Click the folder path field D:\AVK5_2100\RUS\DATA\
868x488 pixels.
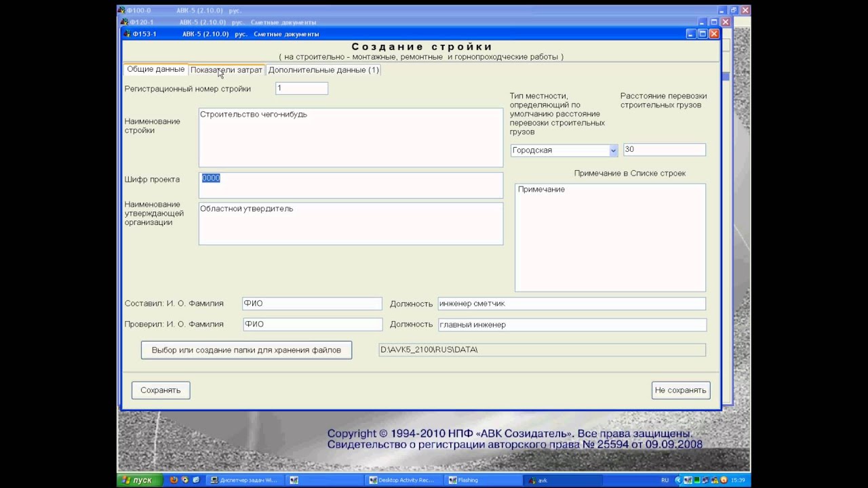(542, 350)
